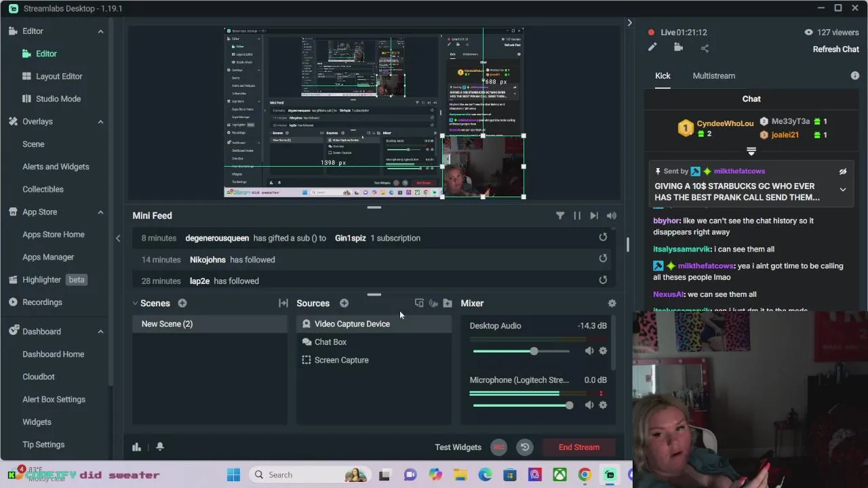
Task: Select Video Capture Device source
Action: 374,324
